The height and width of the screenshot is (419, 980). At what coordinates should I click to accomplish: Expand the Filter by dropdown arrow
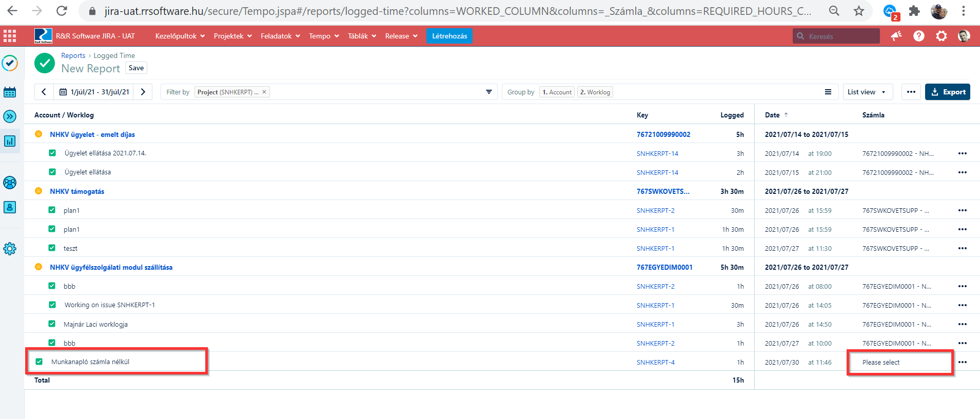tap(488, 92)
